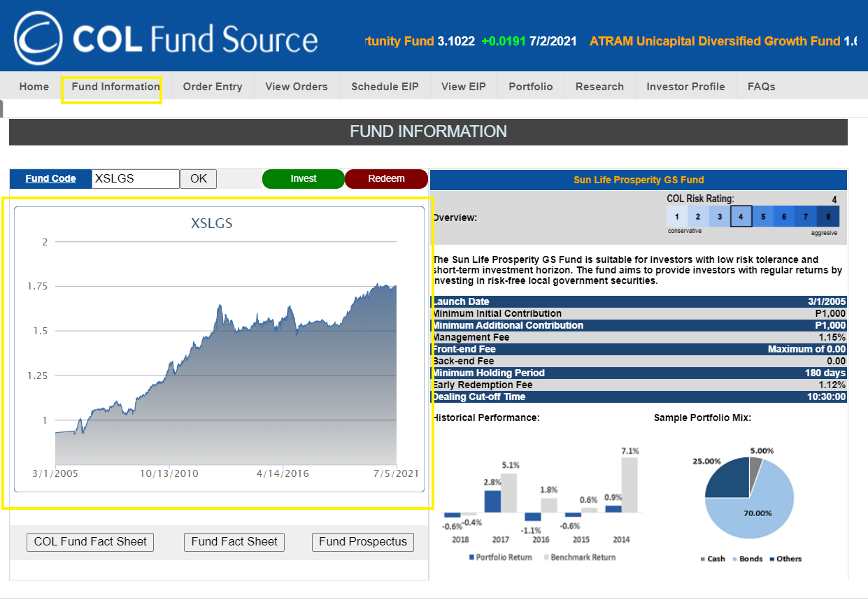868x600 pixels.
Task: Click the Launch Date row
Action: [639, 301]
